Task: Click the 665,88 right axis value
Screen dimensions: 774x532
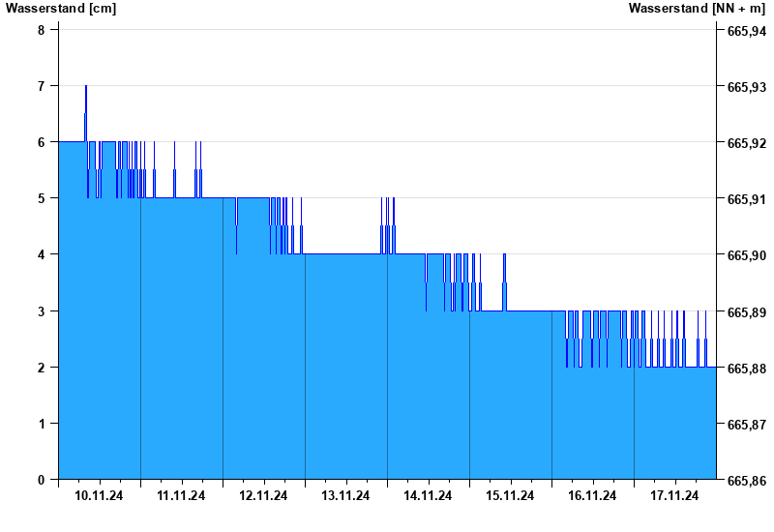Action: pyautogui.click(x=746, y=368)
